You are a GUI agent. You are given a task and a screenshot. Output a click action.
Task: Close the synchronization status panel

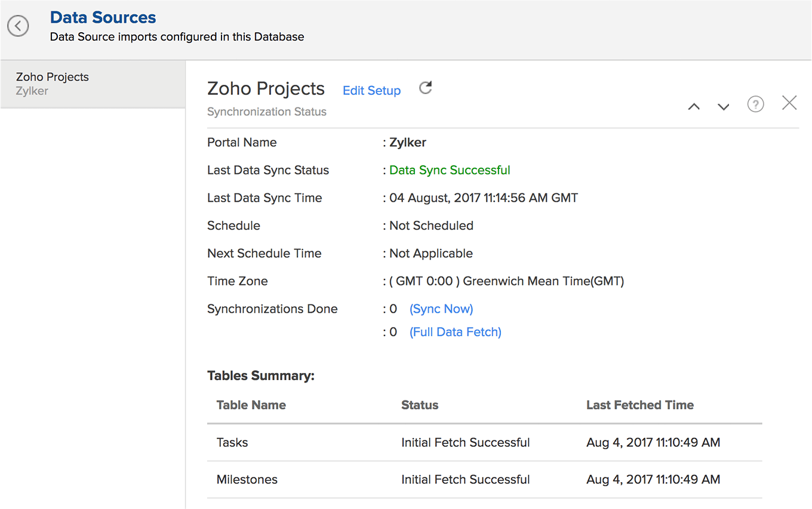click(x=789, y=103)
